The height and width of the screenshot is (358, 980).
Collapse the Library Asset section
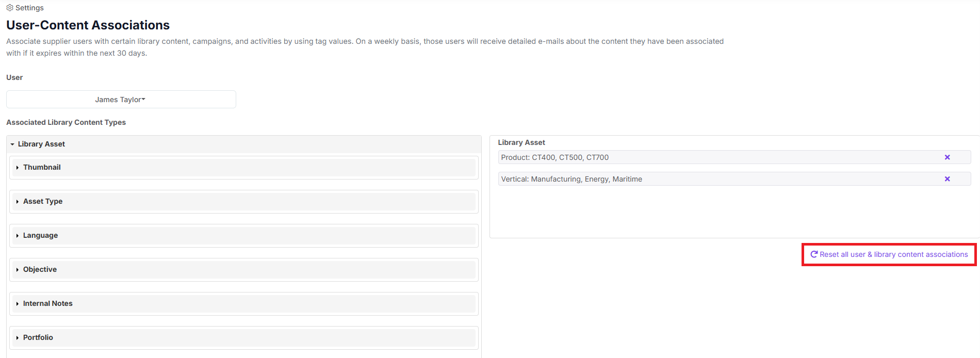point(12,144)
